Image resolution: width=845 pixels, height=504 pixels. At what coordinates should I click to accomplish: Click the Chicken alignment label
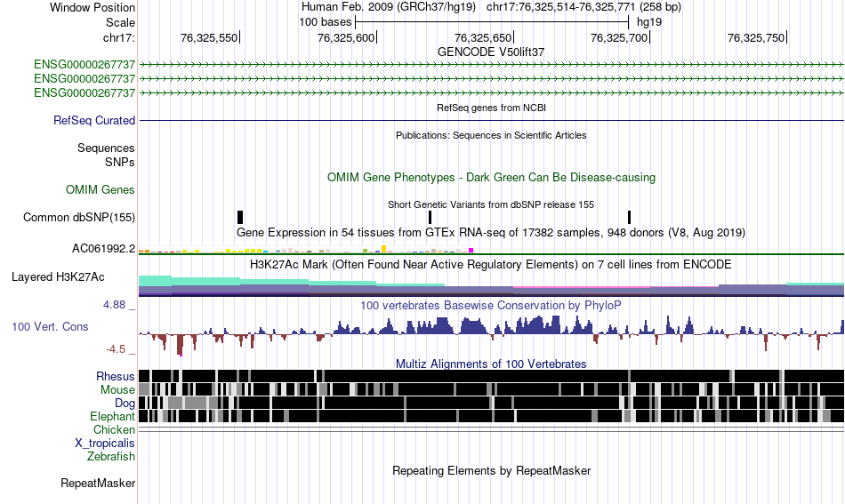click(114, 429)
